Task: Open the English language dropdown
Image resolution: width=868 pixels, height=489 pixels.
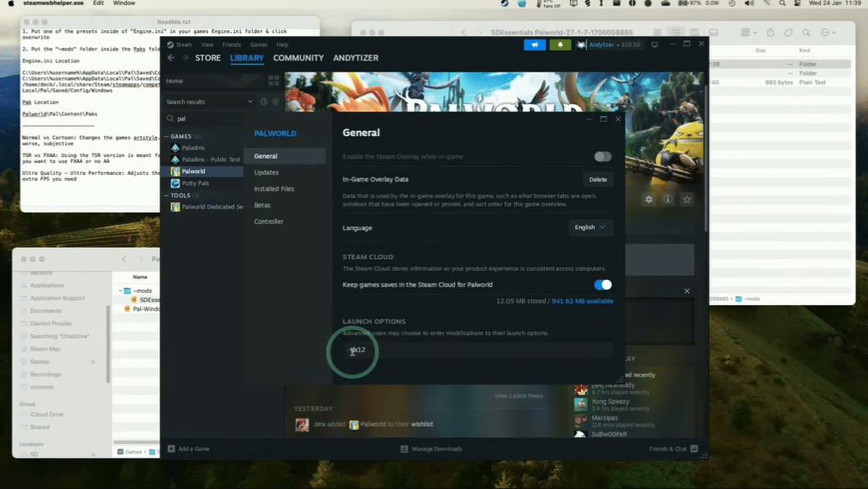Action: (590, 228)
